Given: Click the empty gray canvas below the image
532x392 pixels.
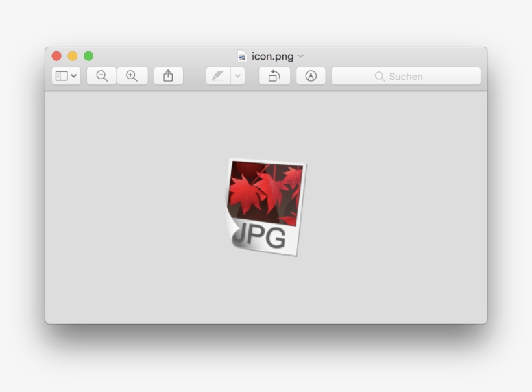Looking at the screenshot, I should pos(266,292).
